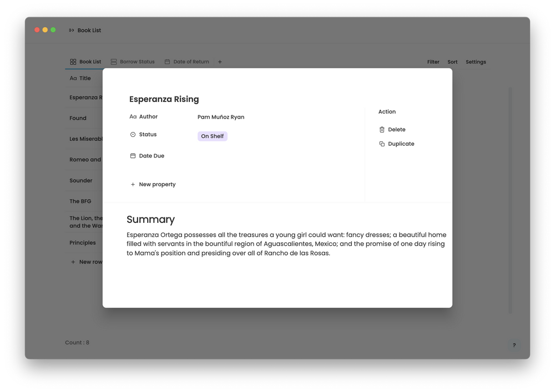
Task: Open the Principles row in the list
Action: pyautogui.click(x=83, y=243)
